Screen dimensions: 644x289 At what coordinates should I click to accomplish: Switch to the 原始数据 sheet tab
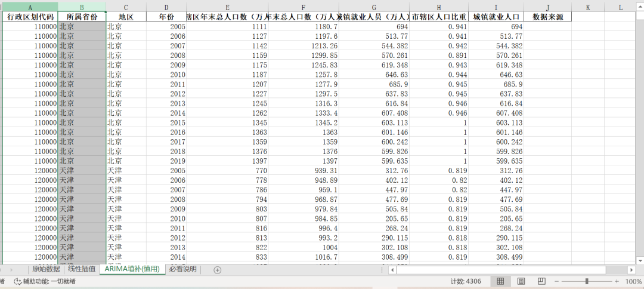tap(46, 269)
